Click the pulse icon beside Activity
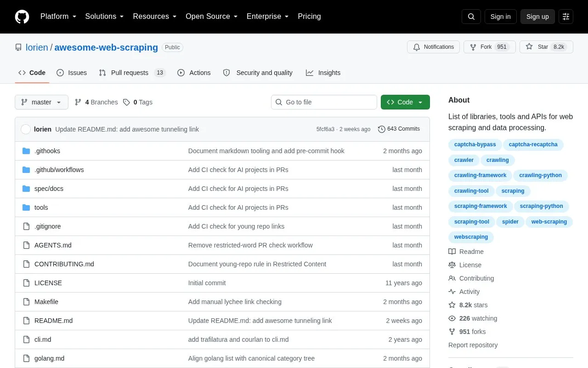Screen dimensions: 588x368 coord(452,292)
